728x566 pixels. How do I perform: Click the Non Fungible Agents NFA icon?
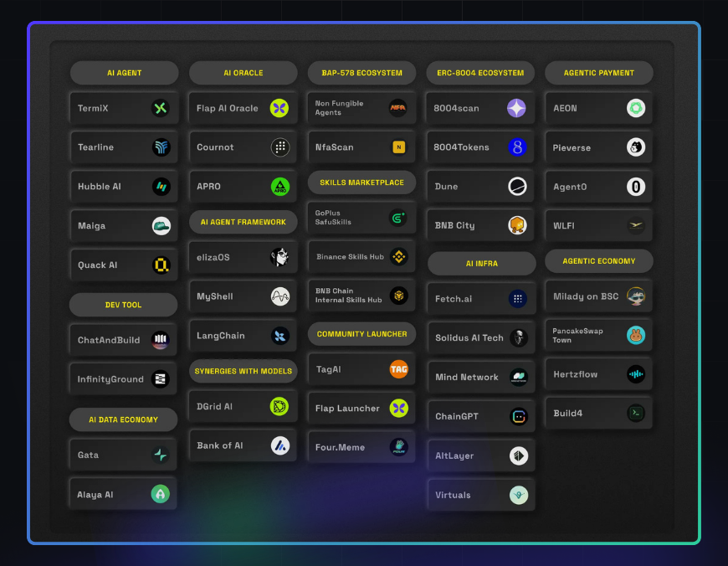coord(398,108)
